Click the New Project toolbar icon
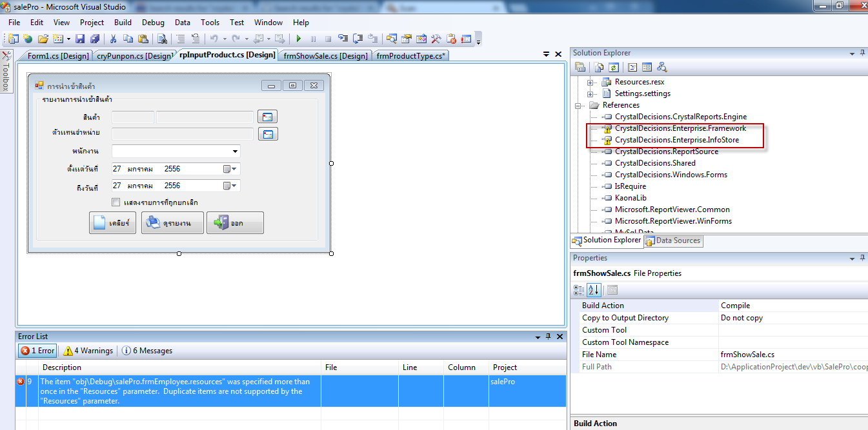This screenshot has width=868, height=430. [13, 39]
